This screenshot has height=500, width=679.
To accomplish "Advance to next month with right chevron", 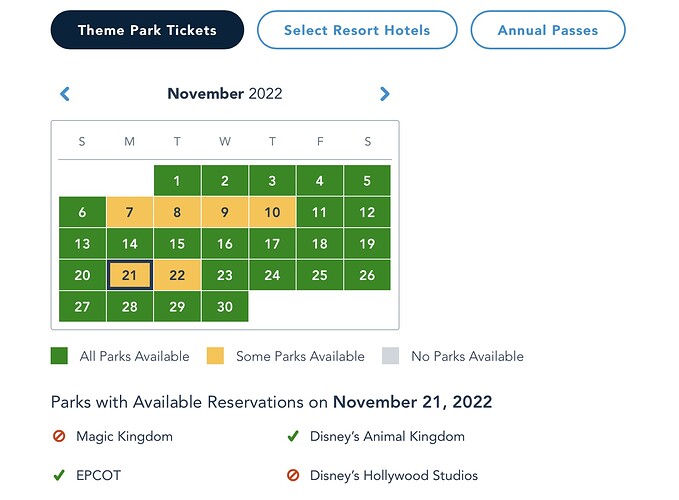I will pyautogui.click(x=384, y=94).
